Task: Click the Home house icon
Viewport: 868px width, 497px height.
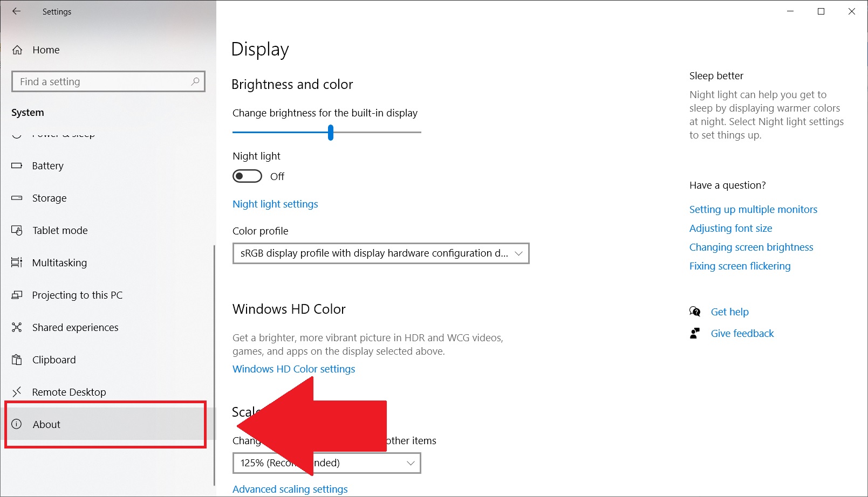Action: (x=17, y=50)
